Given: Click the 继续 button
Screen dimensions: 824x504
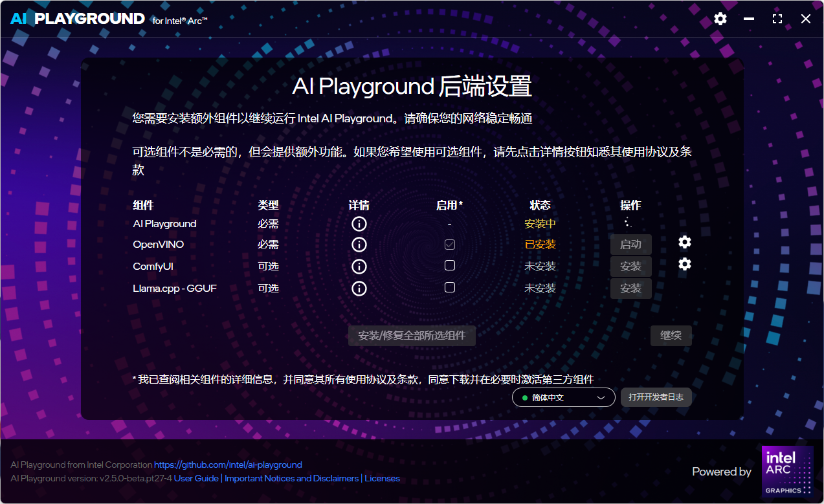Looking at the screenshot, I should (671, 336).
